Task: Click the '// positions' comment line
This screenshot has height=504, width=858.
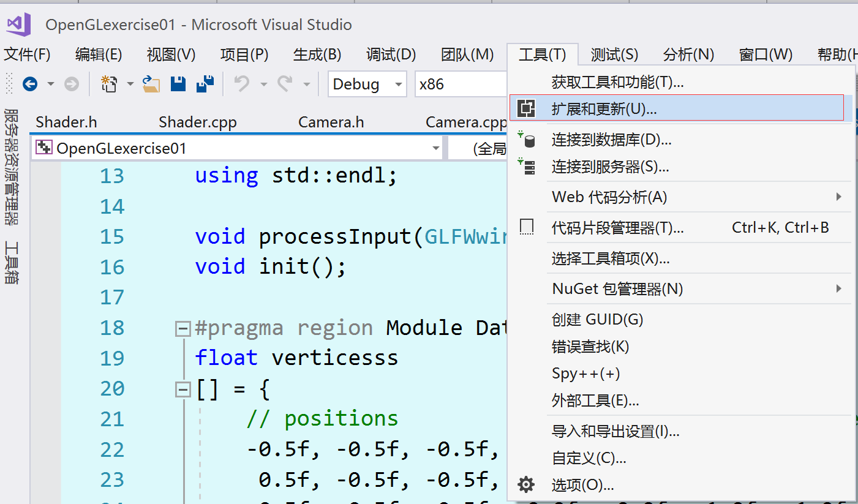Action: pos(323,419)
